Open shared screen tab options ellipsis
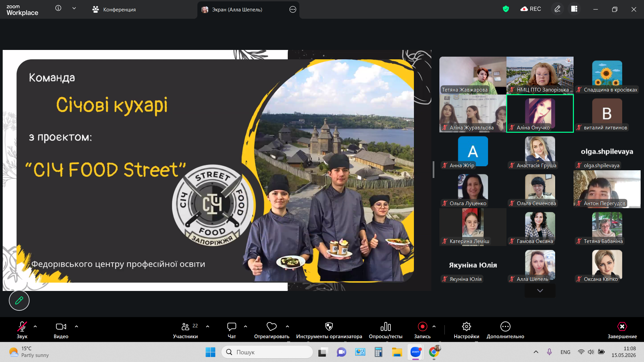Image resolution: width=644 pixels, height=362 pixels. tap(293, 9)
